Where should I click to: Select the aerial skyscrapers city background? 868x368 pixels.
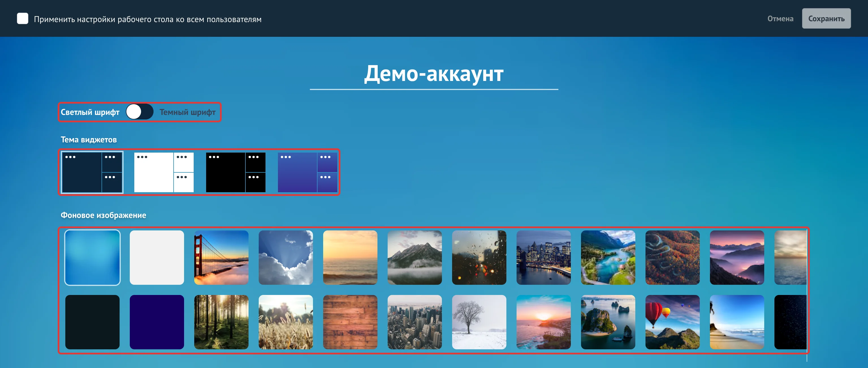pos(414,322)
